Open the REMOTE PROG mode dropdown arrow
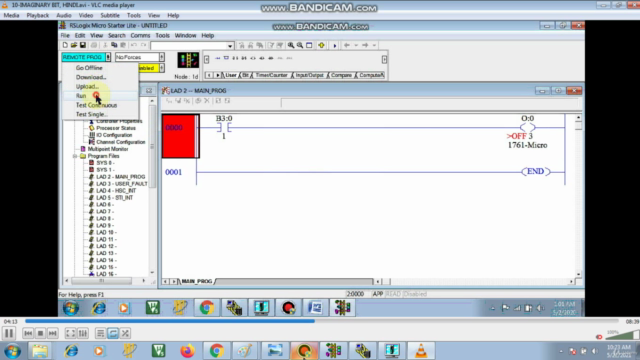This screenshot has width=640, height=360. [x=108, y=57]
